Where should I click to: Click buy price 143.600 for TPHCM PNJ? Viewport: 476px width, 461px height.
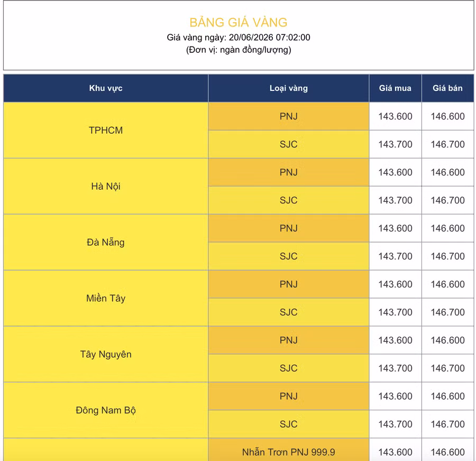(395, 116)
